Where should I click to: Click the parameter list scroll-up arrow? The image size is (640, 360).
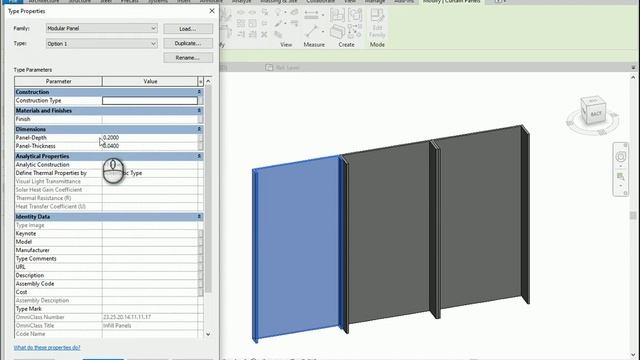click(208, 81)
